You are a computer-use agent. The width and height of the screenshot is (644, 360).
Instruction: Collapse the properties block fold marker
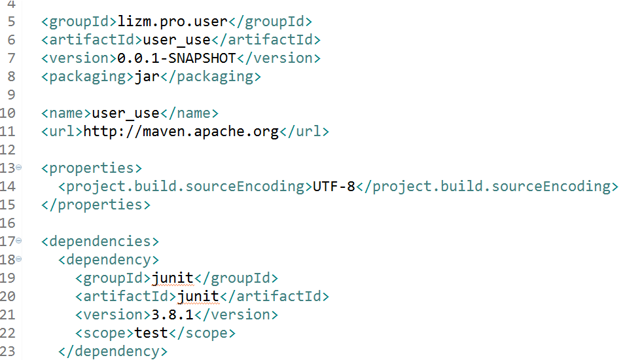(x=18, y=168)
